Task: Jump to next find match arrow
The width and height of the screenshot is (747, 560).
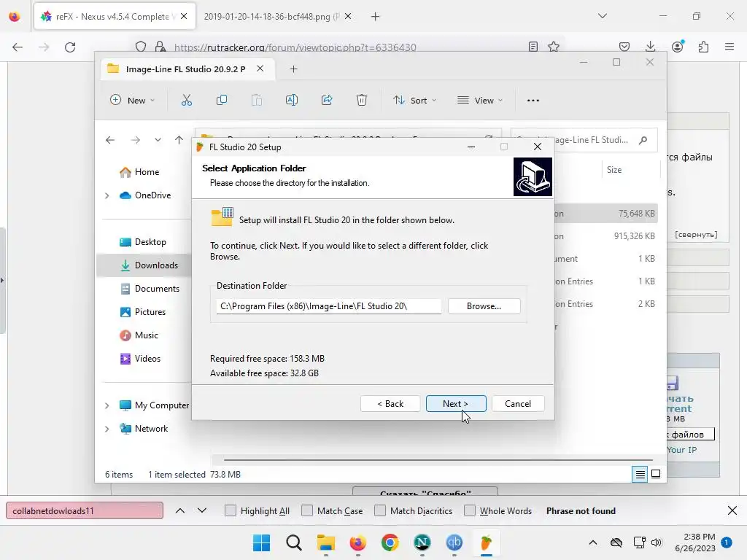Action: point(202,510)
